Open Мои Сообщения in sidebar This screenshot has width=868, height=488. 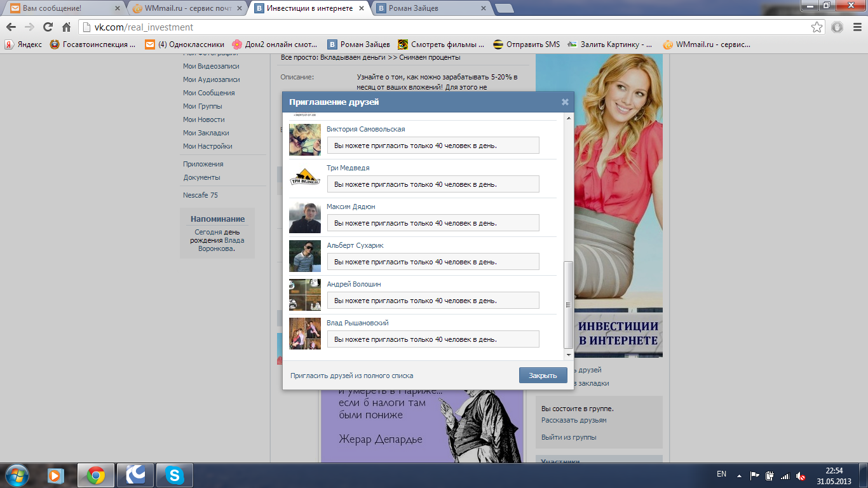click(x=209, y=93)
